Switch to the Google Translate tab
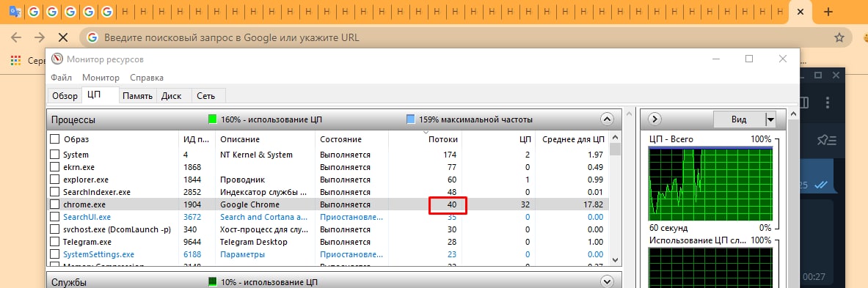 (x=15, y=12)
